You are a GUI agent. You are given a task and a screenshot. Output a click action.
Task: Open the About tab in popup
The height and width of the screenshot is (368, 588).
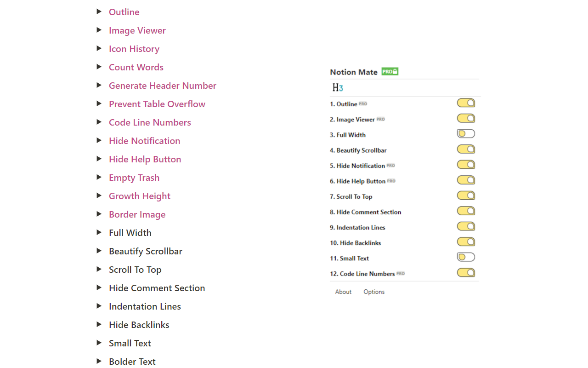(x=343, y=292)
